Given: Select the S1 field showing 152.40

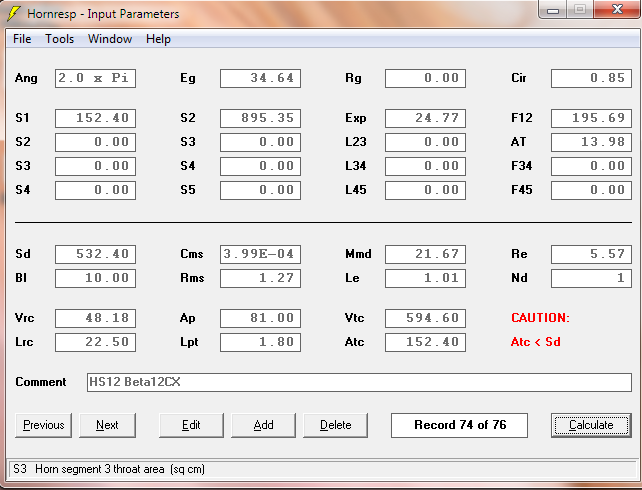Looking at the screenshot, I should (x=95, y=118).
